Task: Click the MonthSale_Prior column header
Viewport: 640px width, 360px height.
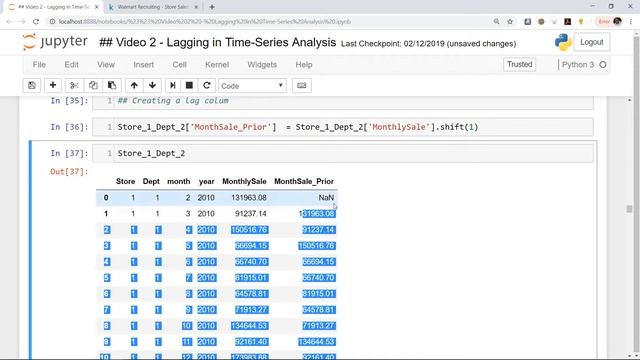Action: coord(304,181)
